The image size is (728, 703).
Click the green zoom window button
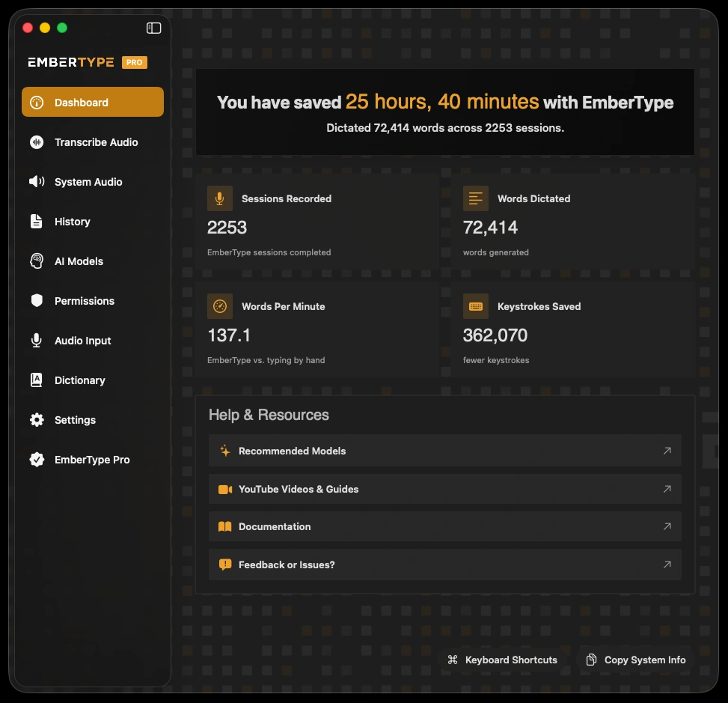pyautogui.click(x=62, y=28)
